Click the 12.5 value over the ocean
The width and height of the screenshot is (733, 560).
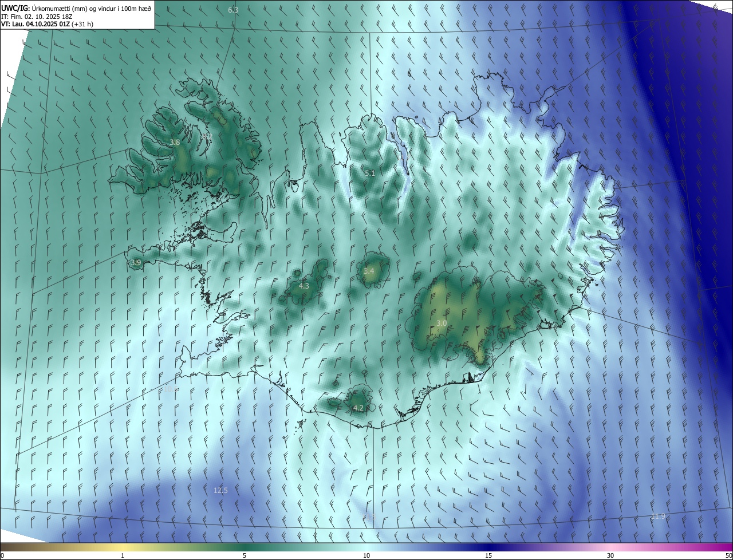click(x=220, y=491)
